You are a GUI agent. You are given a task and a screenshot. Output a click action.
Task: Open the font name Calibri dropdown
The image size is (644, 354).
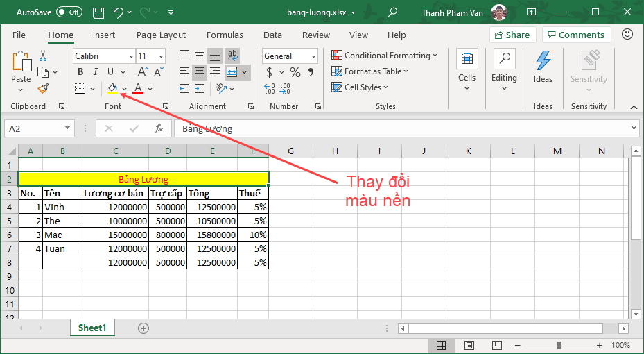(x=132, y=56)
